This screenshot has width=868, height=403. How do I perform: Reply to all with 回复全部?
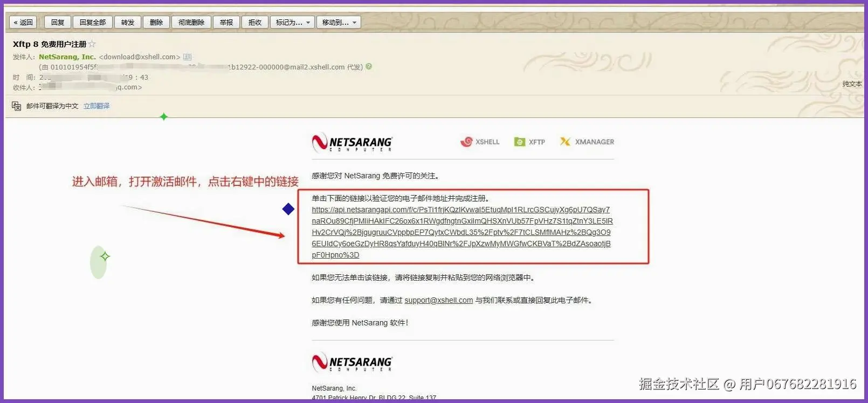coord(93,22)
